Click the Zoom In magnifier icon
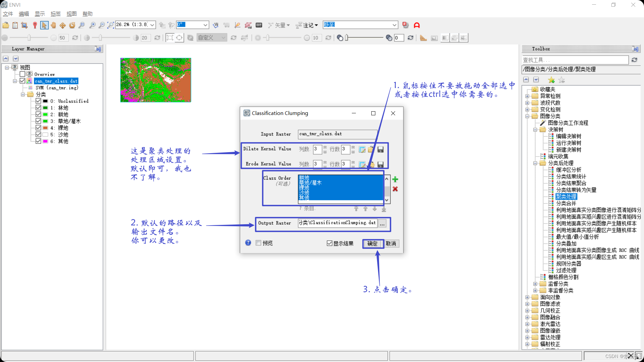 point(93,25)
